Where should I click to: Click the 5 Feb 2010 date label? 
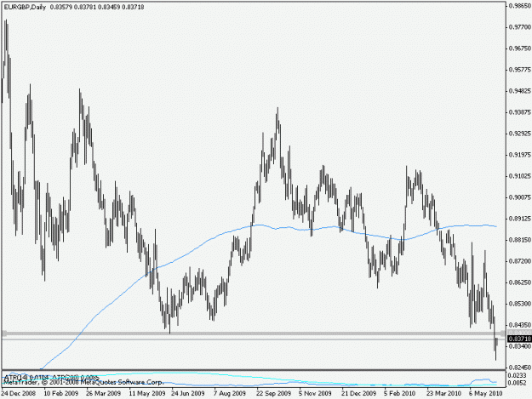click(x=400, y=394)
